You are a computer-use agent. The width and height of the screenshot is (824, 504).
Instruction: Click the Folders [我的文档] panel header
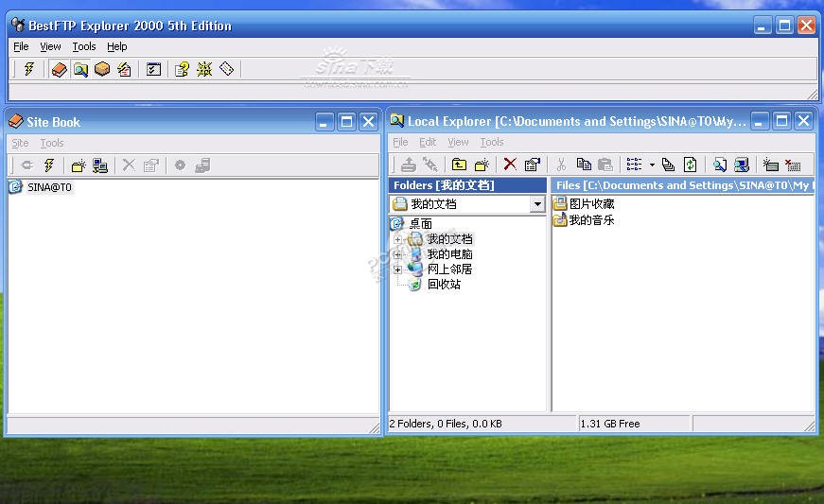point(467,185)
